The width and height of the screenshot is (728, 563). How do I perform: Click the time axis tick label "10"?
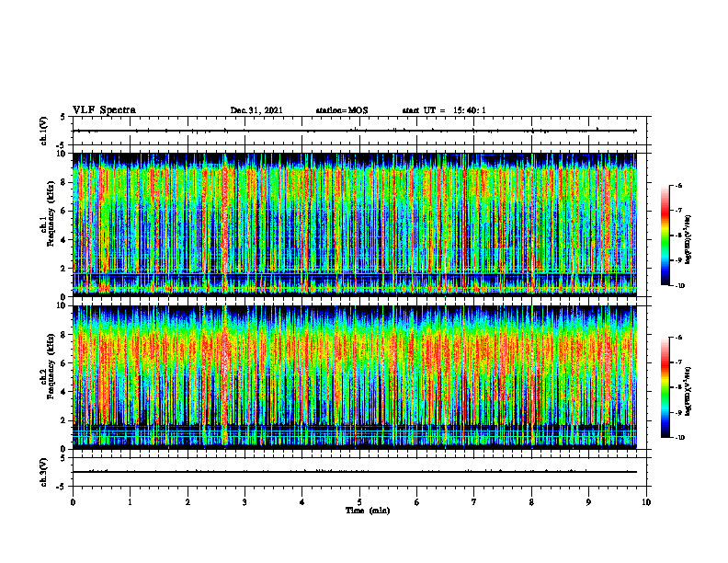[646, 502]
